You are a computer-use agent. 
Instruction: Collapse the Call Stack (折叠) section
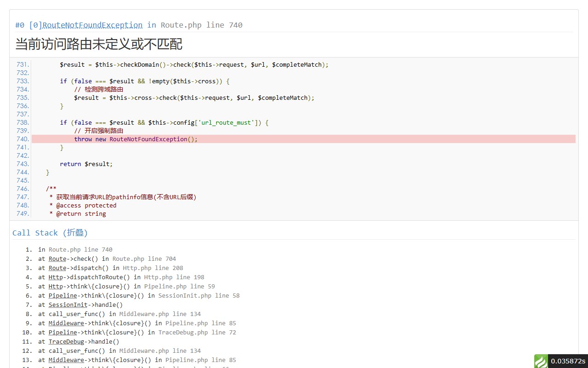(x=50, y=233)
